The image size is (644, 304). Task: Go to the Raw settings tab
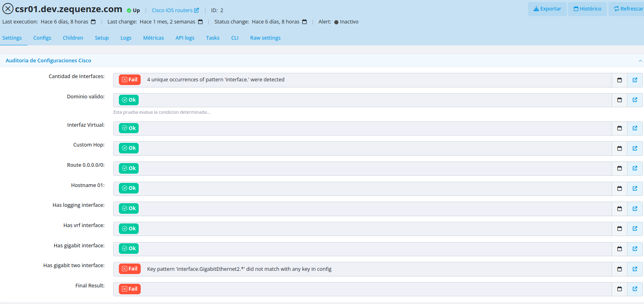pos(265,38)
